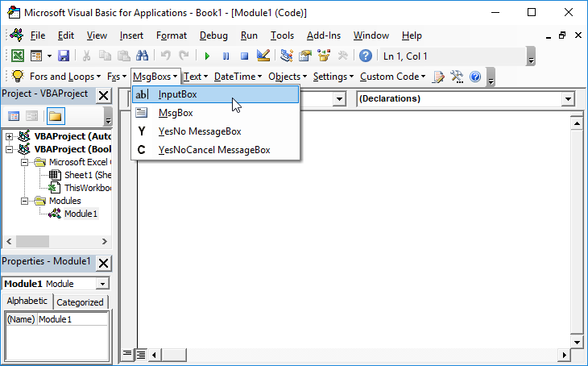Click the Design Mode icon
Viewport: 588px width, 366px height.
[x=263, y=56]
